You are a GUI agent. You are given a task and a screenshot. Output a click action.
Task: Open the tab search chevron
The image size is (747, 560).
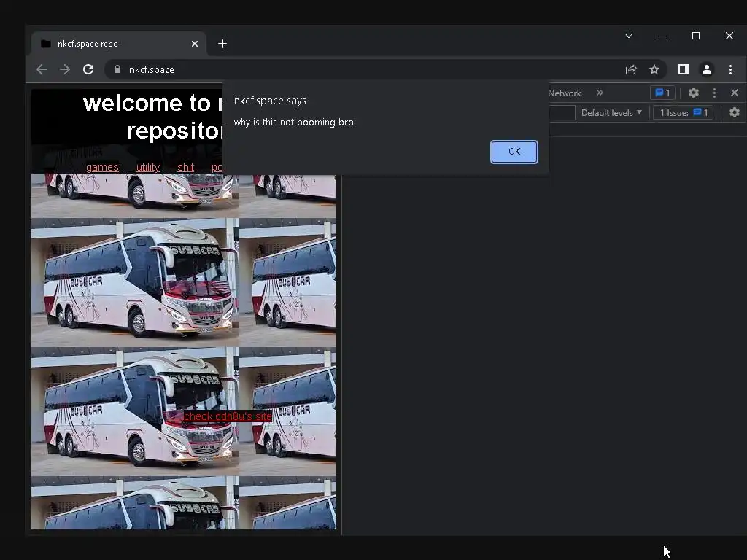629,36
